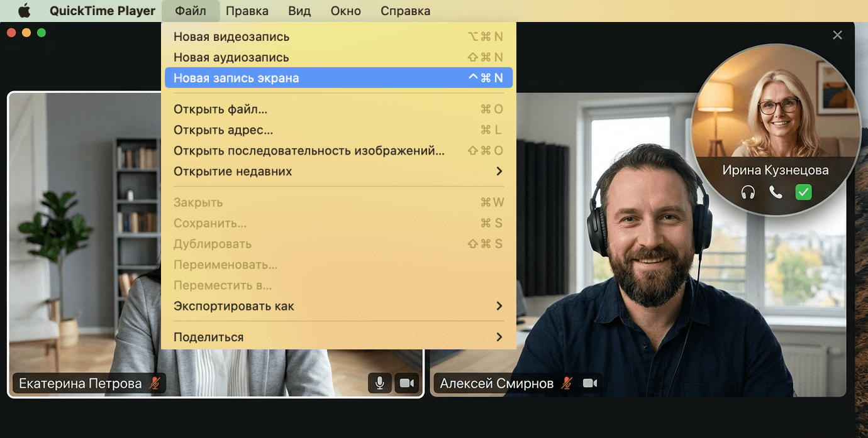Open the Вид menu
Viewport: 868px width, 438px height.
(299, 11)
